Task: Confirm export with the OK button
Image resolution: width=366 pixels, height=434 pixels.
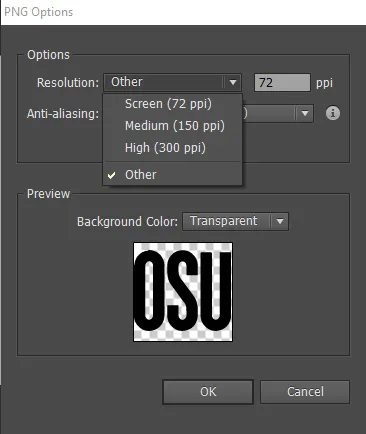Action: [208, 392]
